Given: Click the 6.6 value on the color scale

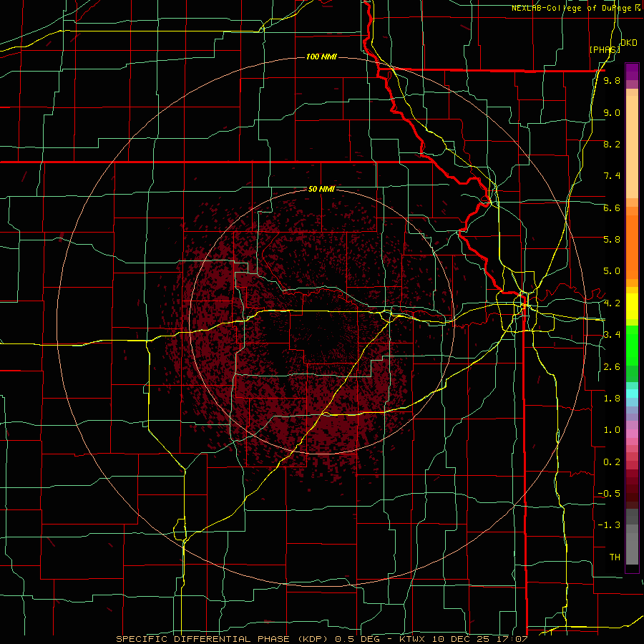Looking at the screenshot, I should pos(612,208).
